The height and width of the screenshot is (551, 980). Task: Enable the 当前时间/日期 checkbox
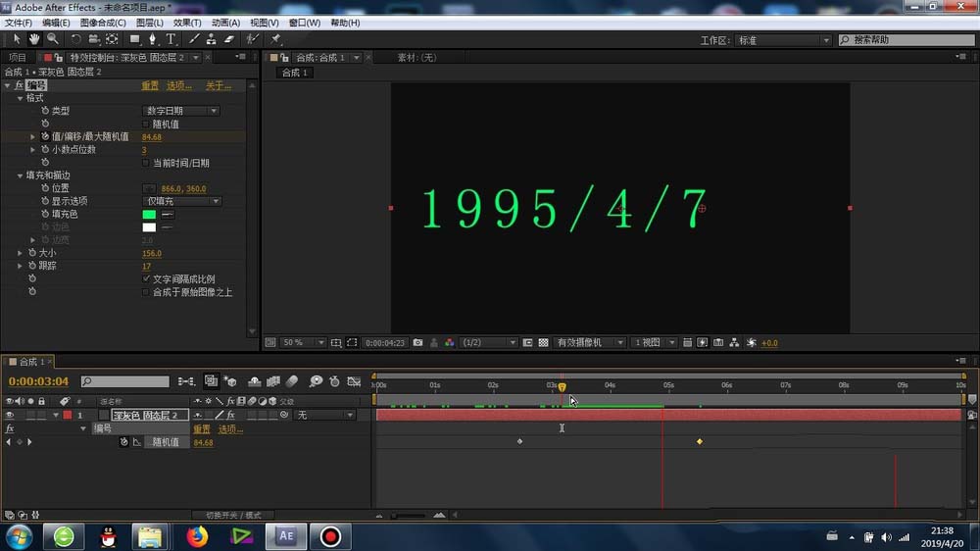pos(146,163)
